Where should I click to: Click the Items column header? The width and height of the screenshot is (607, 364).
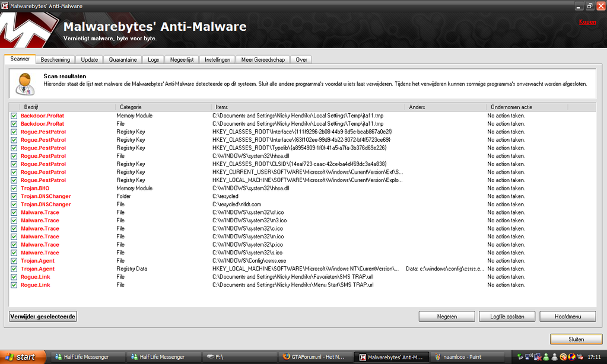click(308, 107)
